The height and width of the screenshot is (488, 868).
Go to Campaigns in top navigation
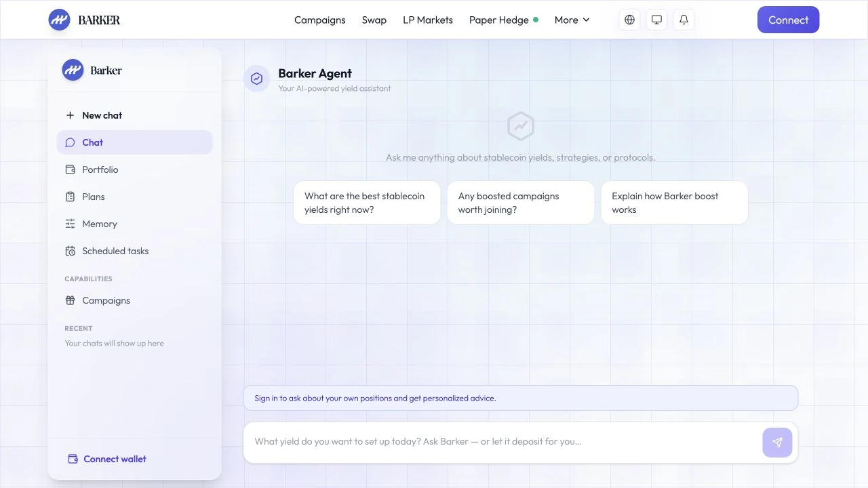(x=320, y=20)
